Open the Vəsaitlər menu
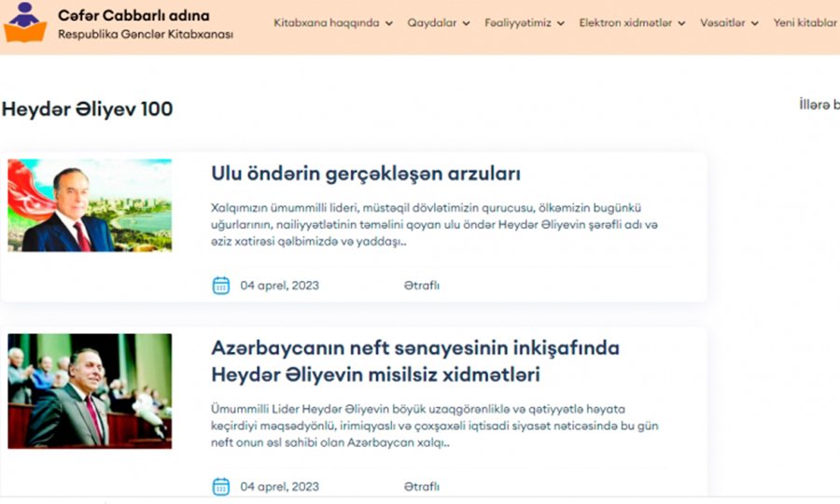The width and height of the screenshot is (840, 504). coord(722,23)
